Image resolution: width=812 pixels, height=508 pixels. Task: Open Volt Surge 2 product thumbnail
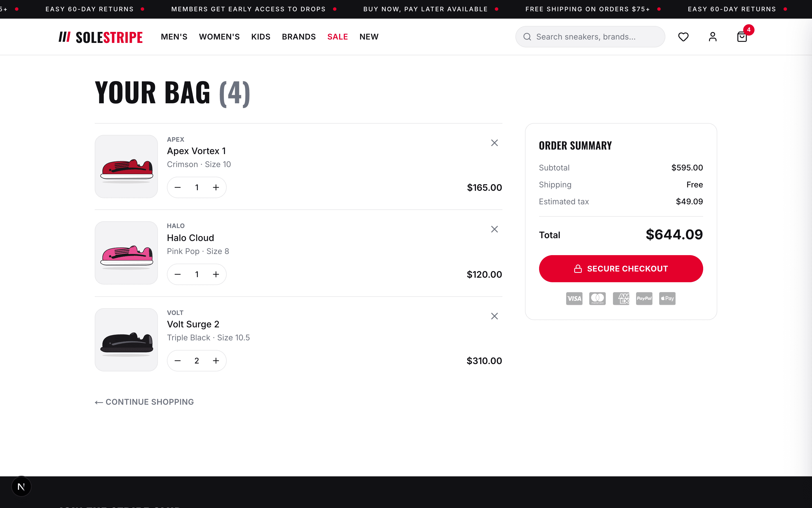tap(126, 340)
